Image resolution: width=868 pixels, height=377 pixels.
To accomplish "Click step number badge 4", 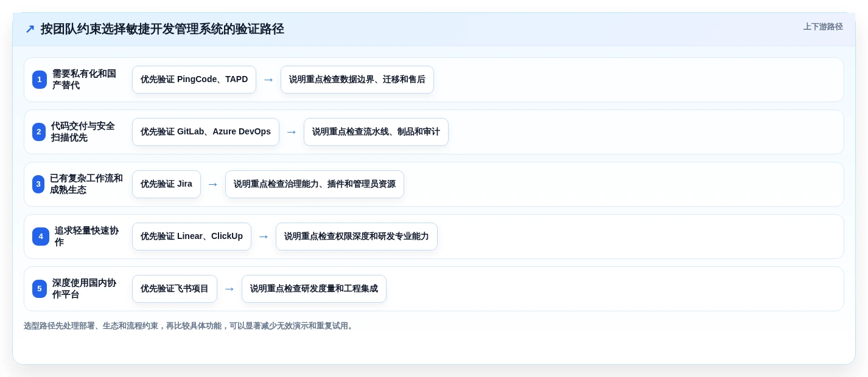I will pyautogui.click(x=41, y=237).
